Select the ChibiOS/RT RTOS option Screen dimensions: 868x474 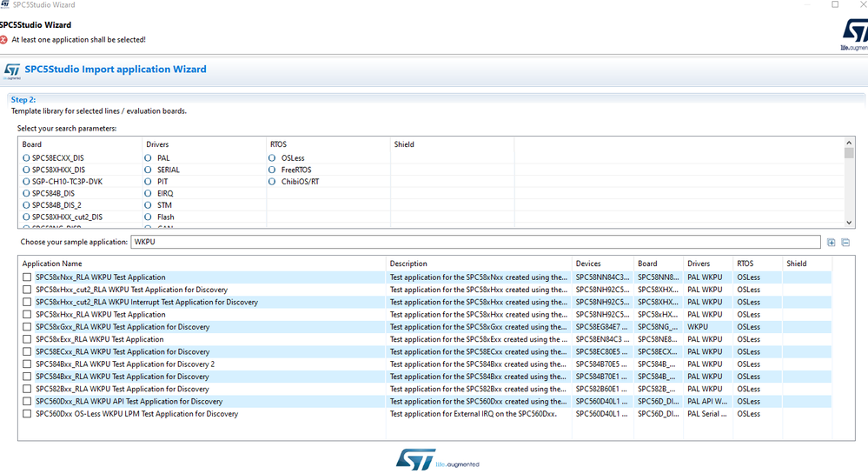click(x=272, y=181)
